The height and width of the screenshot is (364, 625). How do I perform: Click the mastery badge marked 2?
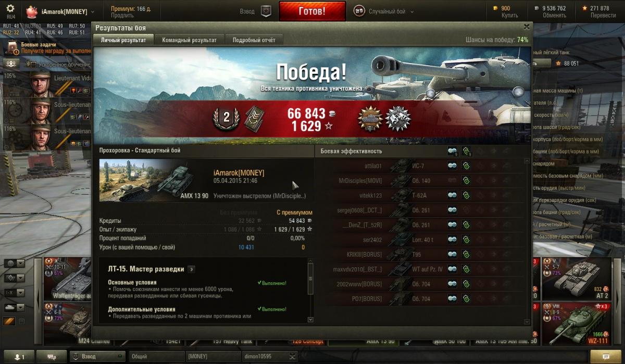click(226, 119)
